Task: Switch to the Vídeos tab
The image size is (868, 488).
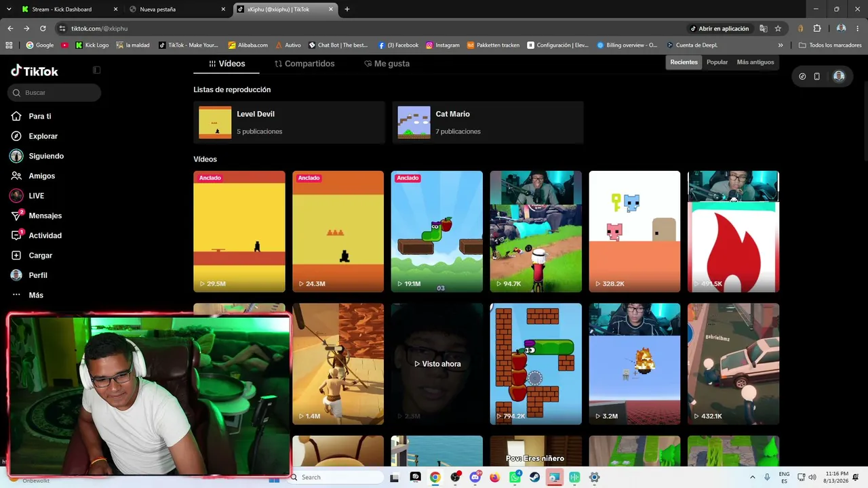Action: pyautogui.click(x=226, y=64)
